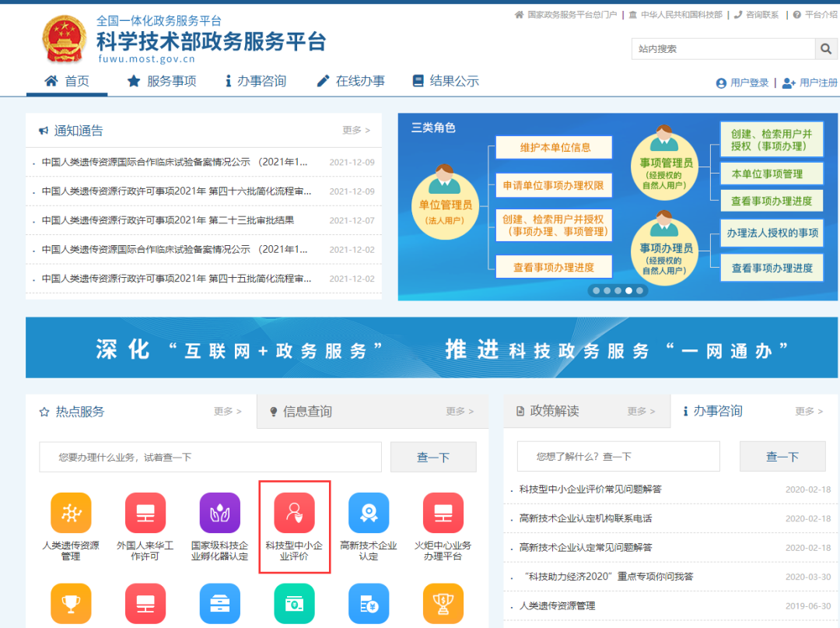Open the 办事咨询 navigation item
Viewport: 840px width, 628px height.
click(256, 80)
